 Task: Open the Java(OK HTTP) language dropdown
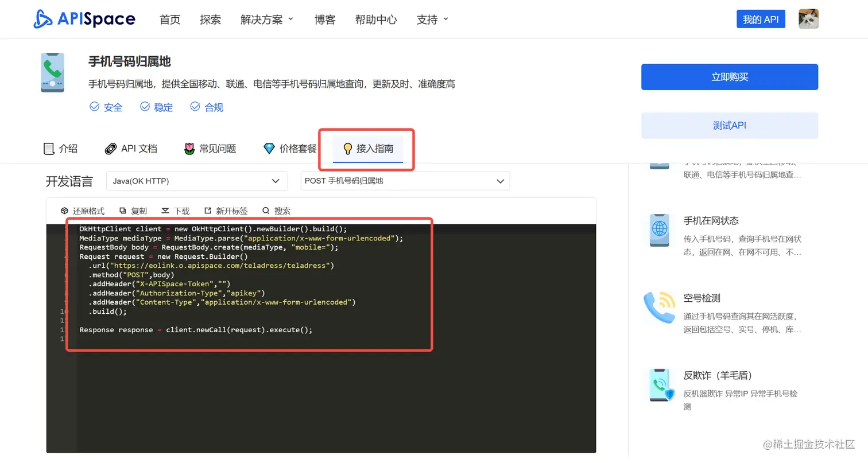coord(197,181)
